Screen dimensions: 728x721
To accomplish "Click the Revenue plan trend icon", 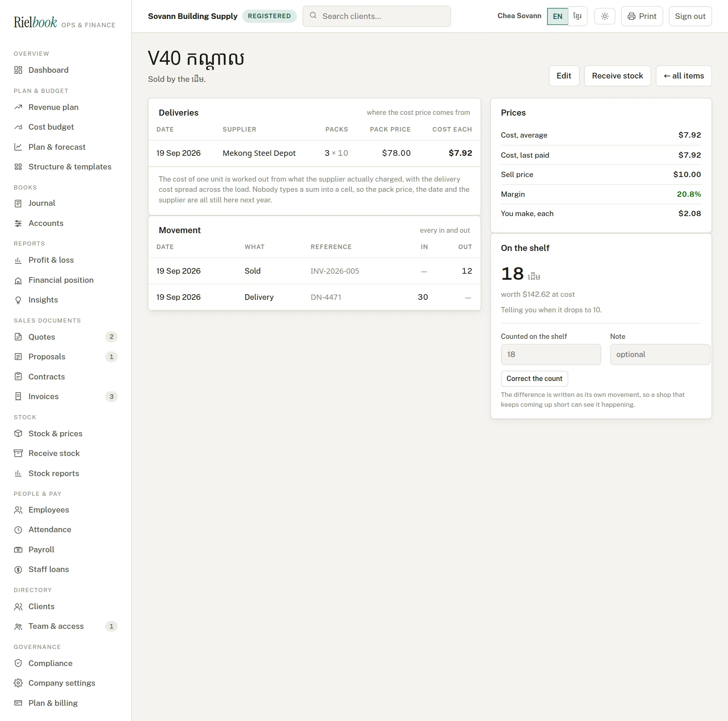I will pyautogui.click(x=18, y=107).
